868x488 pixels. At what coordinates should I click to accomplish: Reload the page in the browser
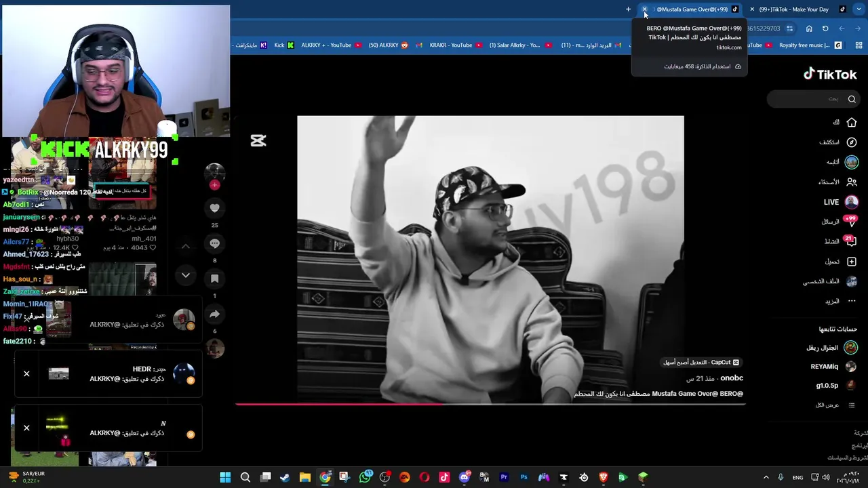(825, 28)
